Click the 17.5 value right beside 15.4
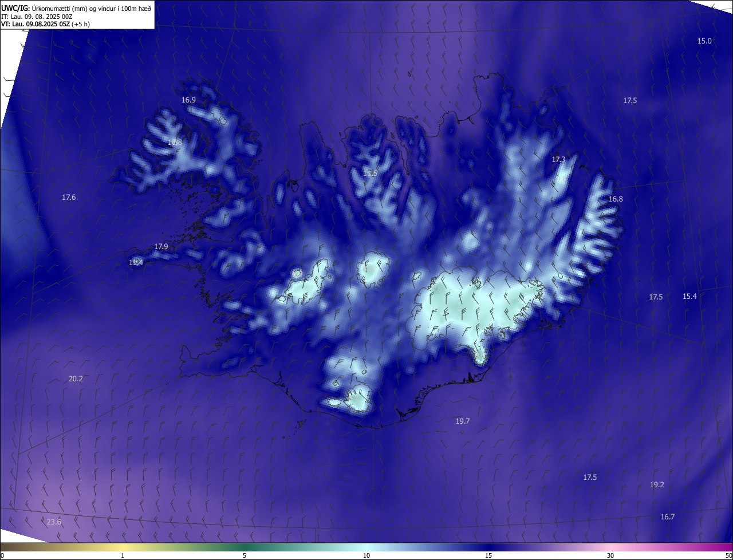733x560 pixels. coord(656,297)
